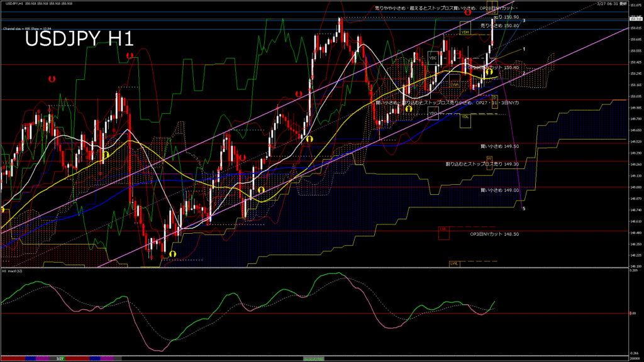
Task: Select the white YDC marker box
Action: [433, 58]
